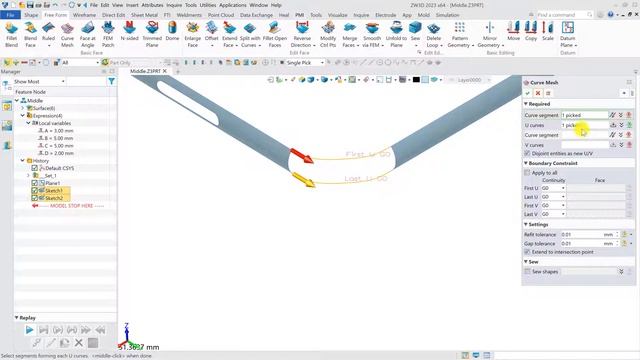Click the Curve Mesh ribbon icon
Screen dimensions: 640x360
(x=67, y=34)
